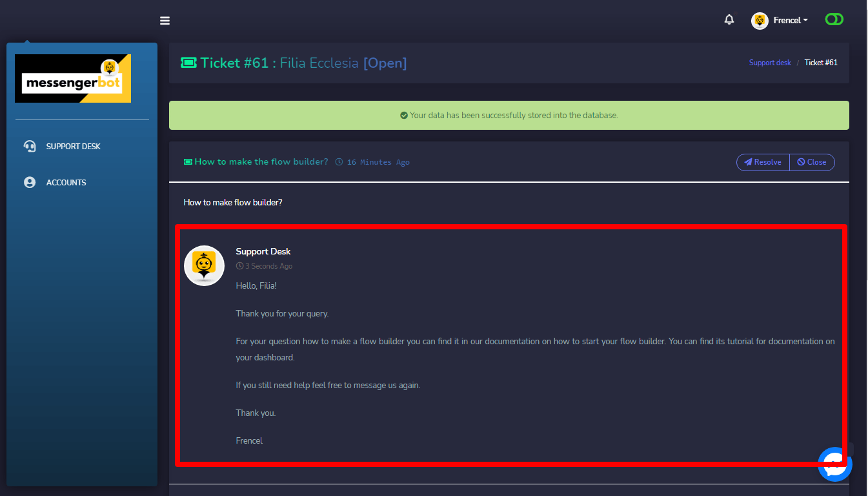
Task: Open the Messenger chat bubble icon
Action: (835, 464)
